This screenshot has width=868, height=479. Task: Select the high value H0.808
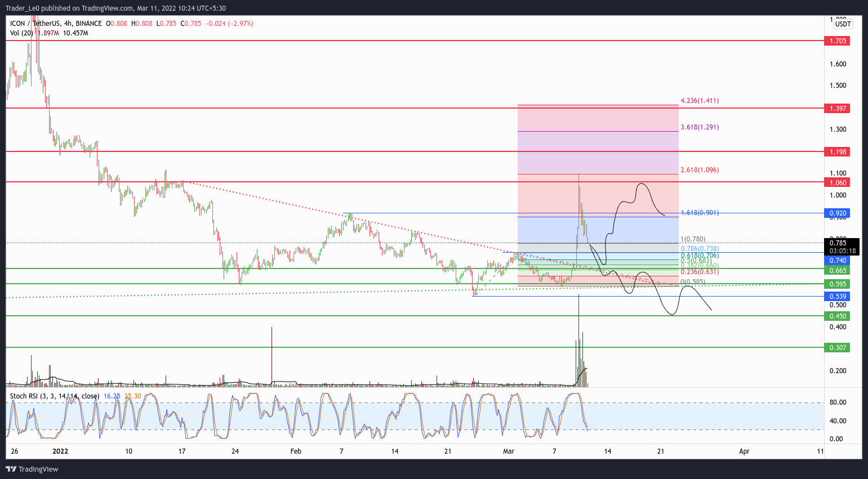tap(142, 24)
